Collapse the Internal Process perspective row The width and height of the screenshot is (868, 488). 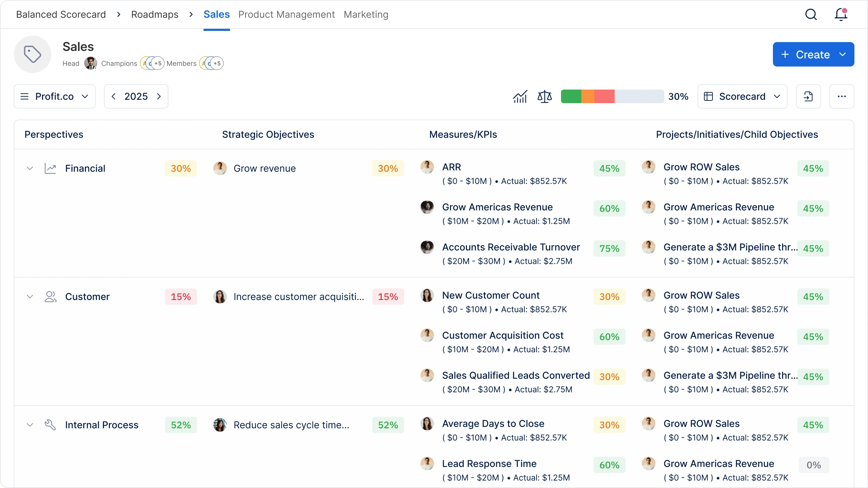coord(30,425)
